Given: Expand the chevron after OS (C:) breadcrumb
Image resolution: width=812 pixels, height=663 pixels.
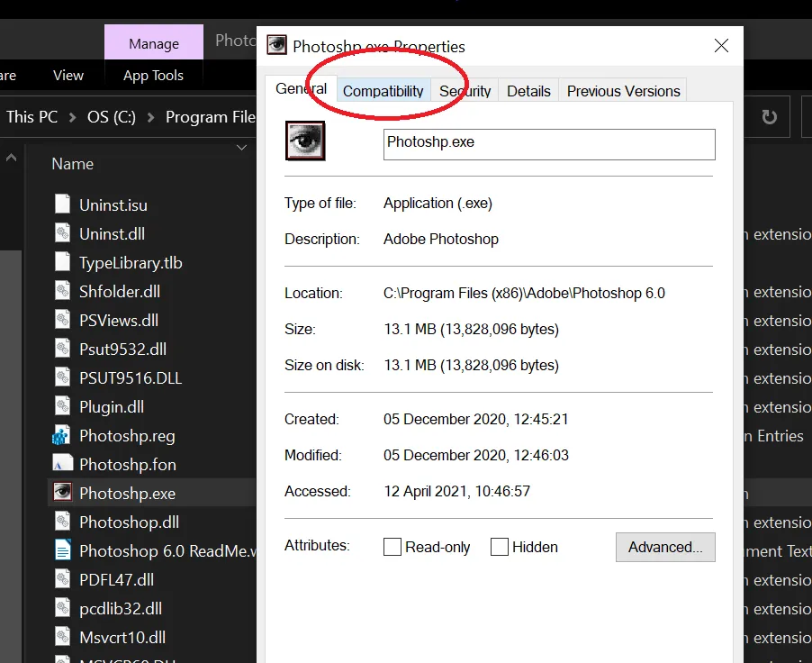Looking at the screenshot, I should pyautogui.click(x=150, y=117).
